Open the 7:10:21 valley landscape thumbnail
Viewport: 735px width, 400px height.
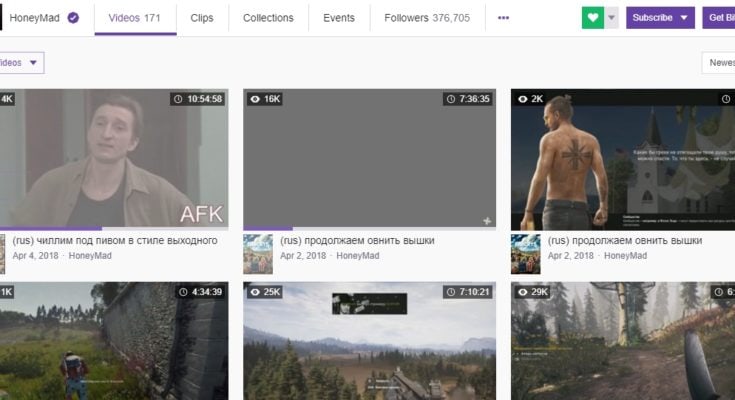369,341
